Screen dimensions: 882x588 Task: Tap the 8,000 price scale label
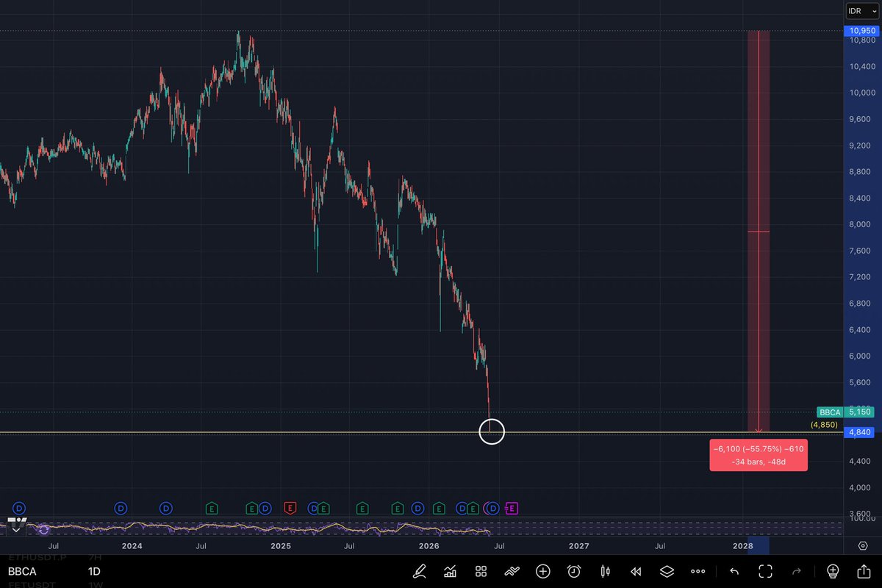[x=860, y=224]
